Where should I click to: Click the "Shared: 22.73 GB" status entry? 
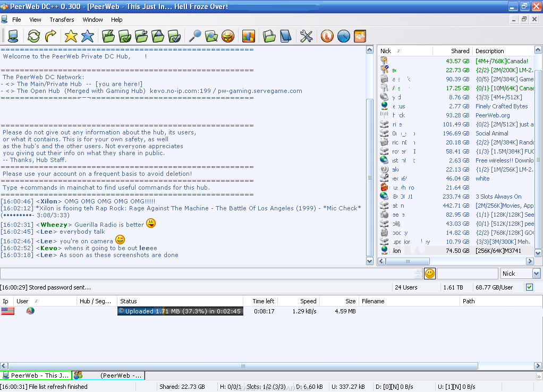pos(182,387)
